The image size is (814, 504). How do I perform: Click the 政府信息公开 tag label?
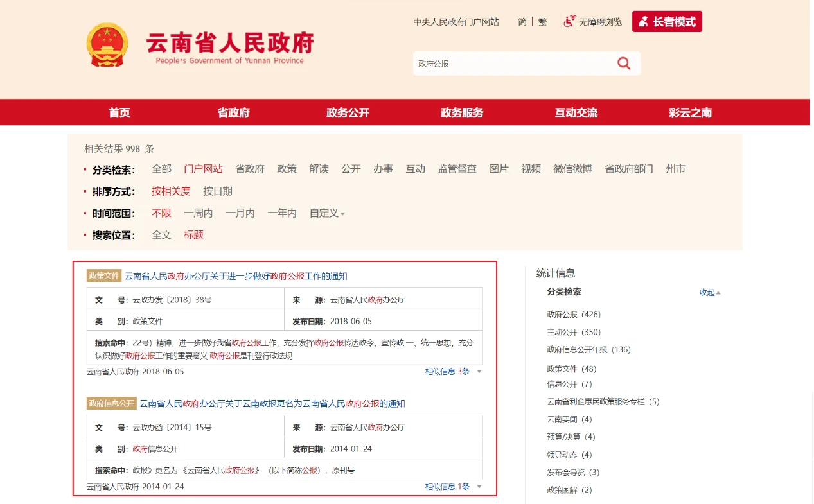point(112,403)
